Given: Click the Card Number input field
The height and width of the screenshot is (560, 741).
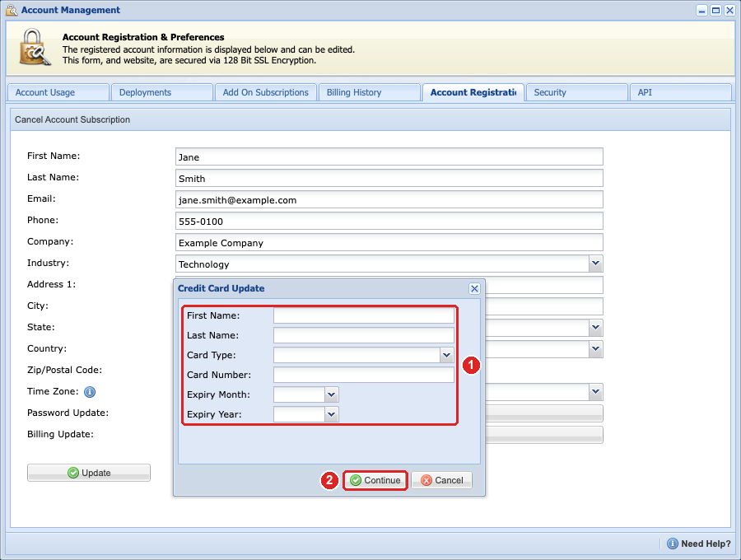Looking at the screenshot, I should click(363, 375).
